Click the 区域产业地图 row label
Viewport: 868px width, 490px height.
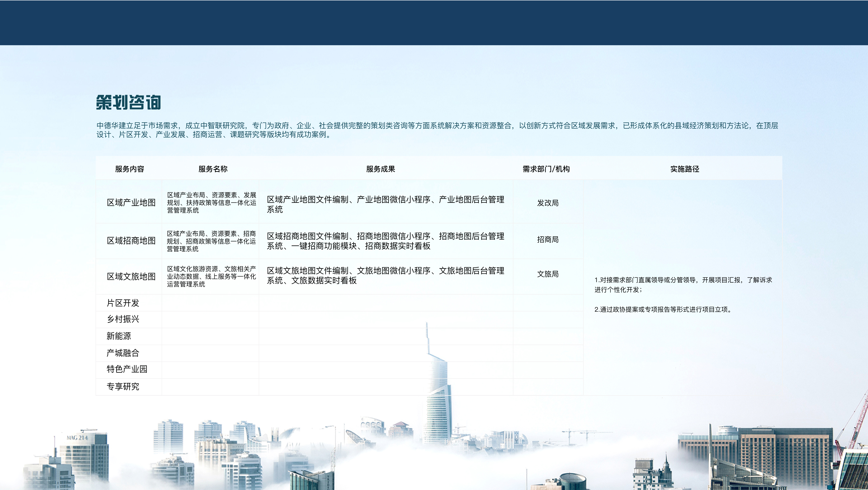pos(131,203)
